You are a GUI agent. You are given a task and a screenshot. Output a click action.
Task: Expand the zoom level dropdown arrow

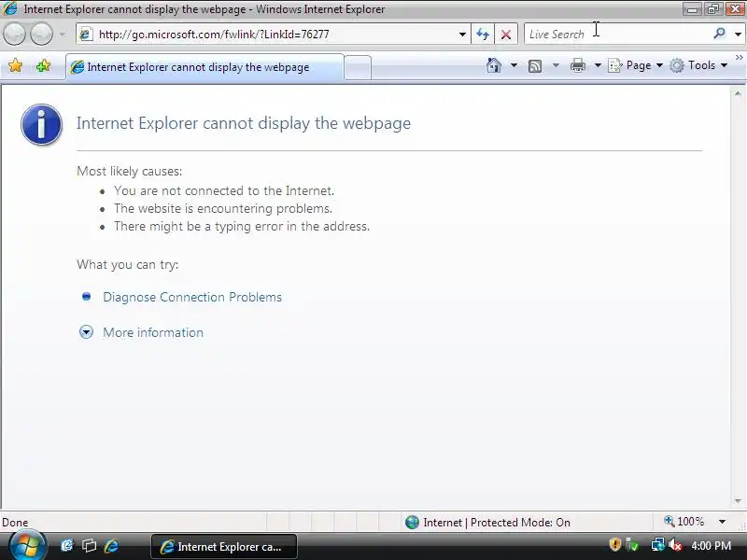tap(722, 522)
